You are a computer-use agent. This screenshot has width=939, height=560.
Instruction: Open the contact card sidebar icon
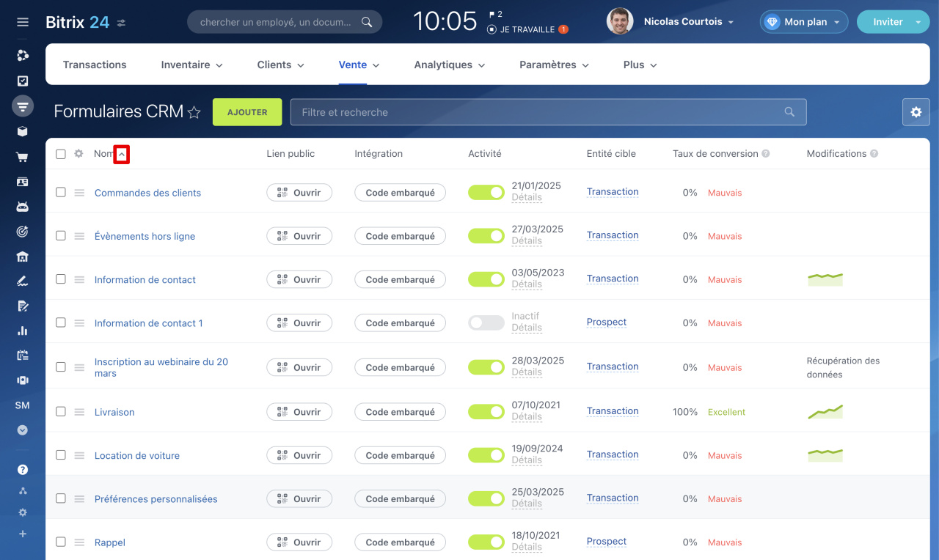click(x=23, y=182)
